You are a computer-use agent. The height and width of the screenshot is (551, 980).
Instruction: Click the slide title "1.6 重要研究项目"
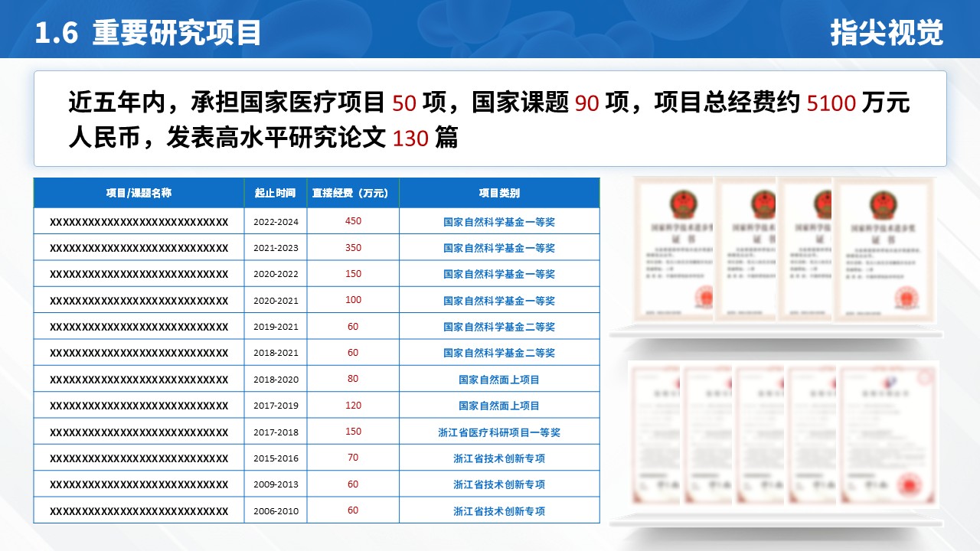pos(149,33)
